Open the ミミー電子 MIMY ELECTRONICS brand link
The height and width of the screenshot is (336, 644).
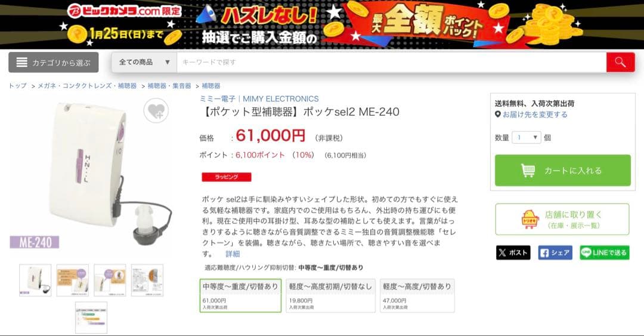click(x=259, y=98)
